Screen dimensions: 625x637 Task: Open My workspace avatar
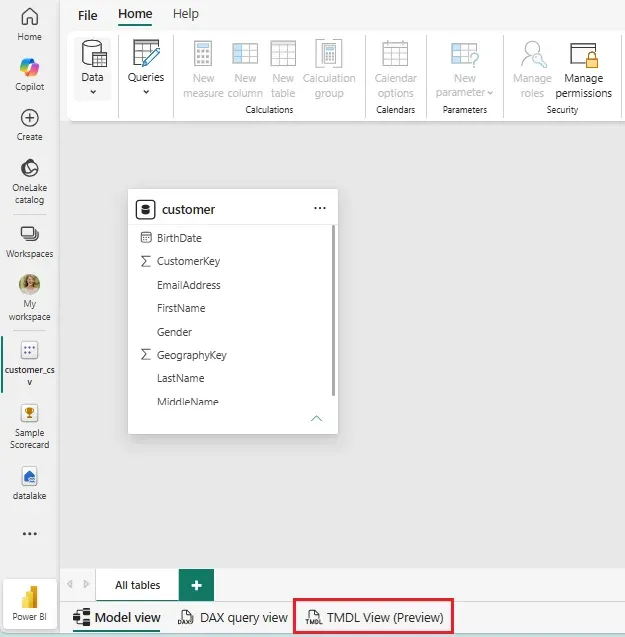click(29, 284)
